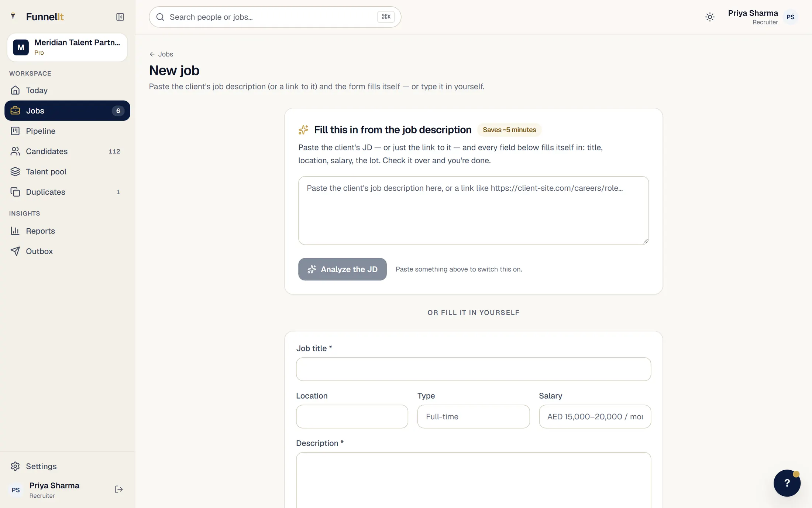Click the Description text area
Viewport: 812px width, 508px height.
tap(473, 480)
